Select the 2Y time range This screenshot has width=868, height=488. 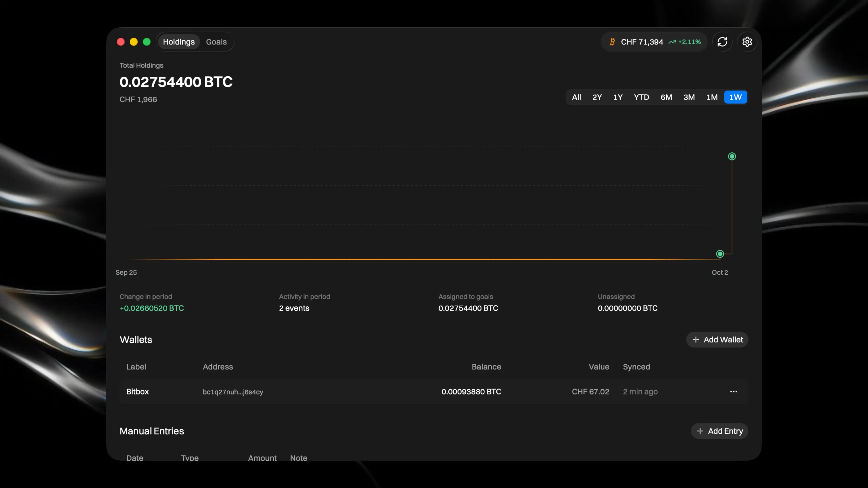pyautogui.click(x=597, y=97)
